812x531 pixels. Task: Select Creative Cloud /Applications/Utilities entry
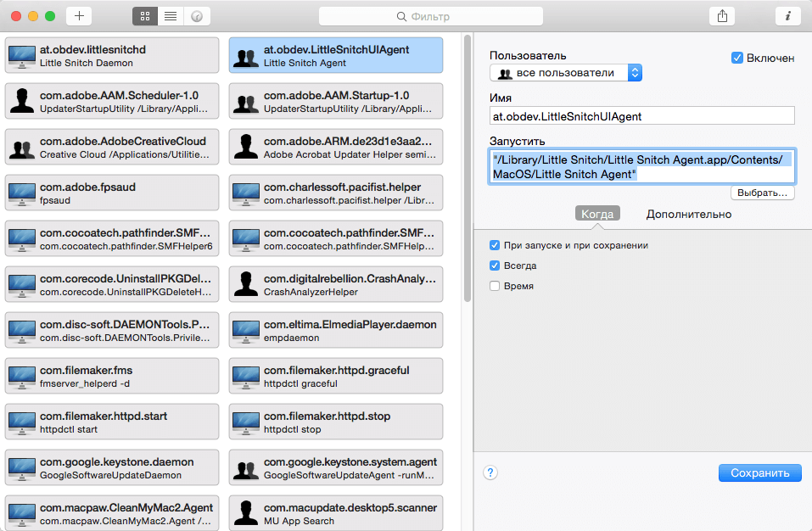pyautogui.click(x=112, y=147)
